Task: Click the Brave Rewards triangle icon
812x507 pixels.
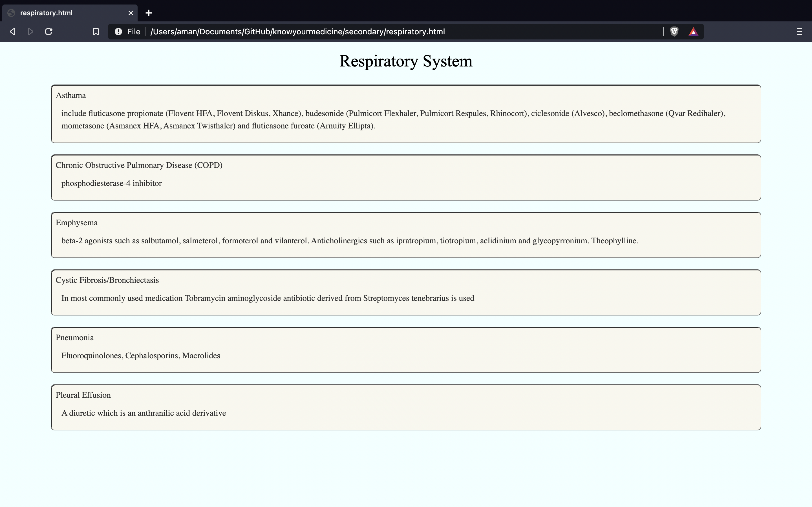Action: click(x=693, y=32)
